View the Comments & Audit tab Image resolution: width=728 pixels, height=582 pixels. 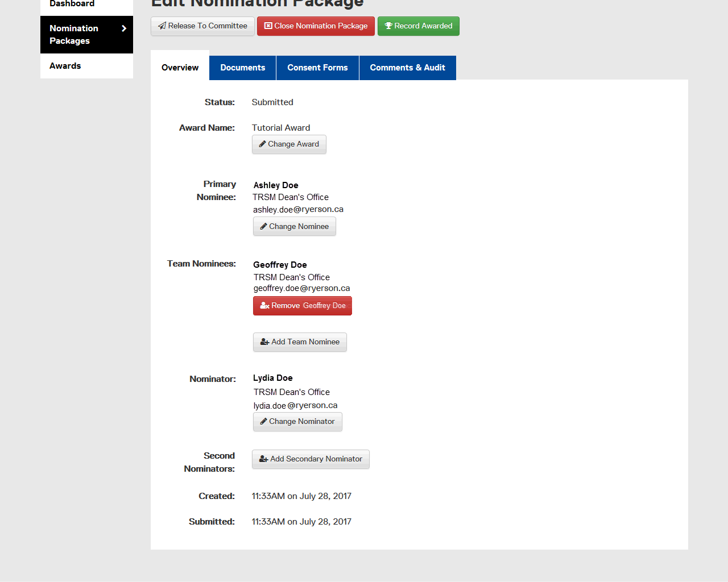407,68
